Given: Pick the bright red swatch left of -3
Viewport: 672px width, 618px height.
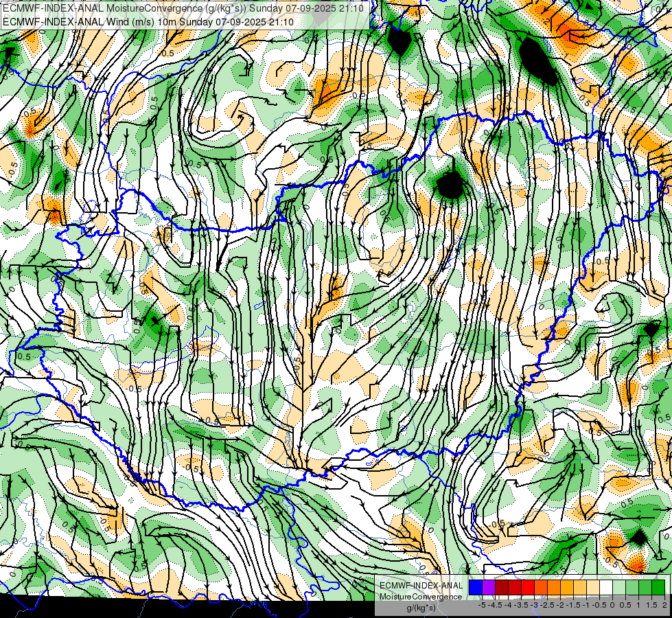Looking at the screenshot, I should [x=528, y=588].
